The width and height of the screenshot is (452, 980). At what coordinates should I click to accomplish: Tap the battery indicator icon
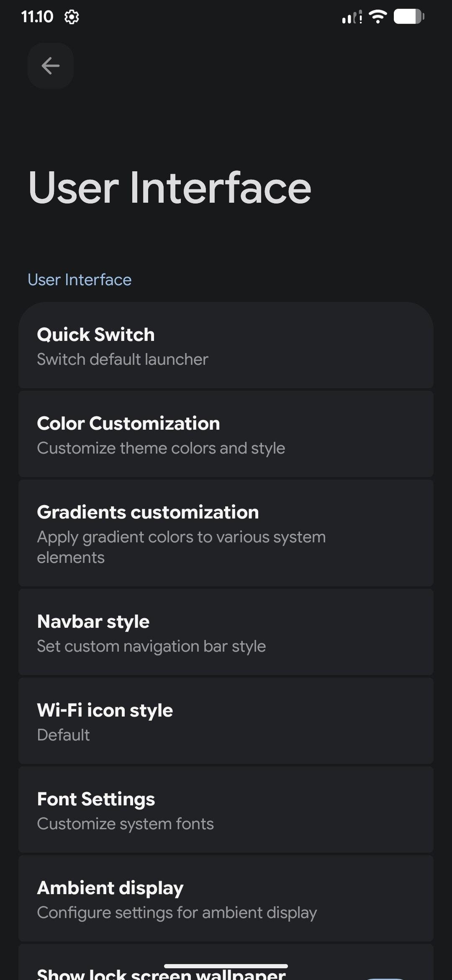click(x=409, y=17)
